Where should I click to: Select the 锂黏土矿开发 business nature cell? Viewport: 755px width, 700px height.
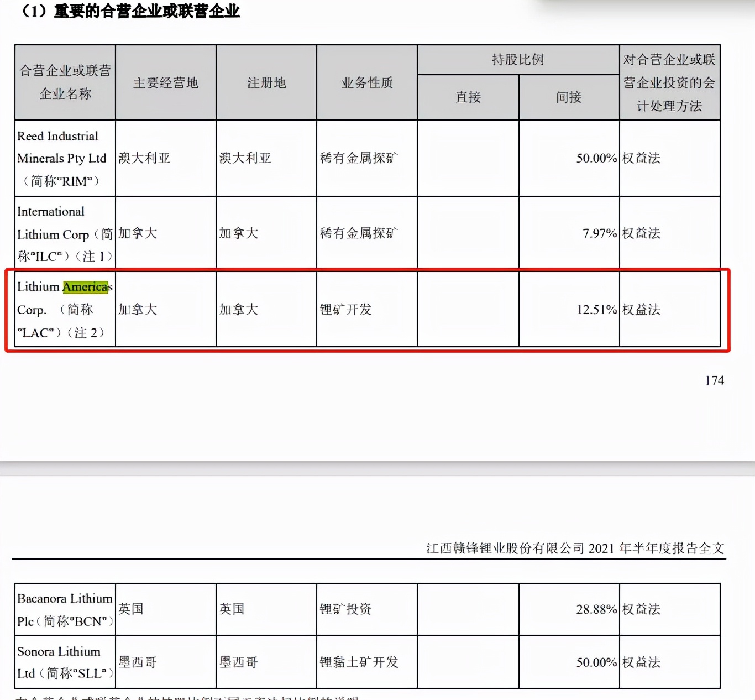pyautogui.click(x=359, y=662)
